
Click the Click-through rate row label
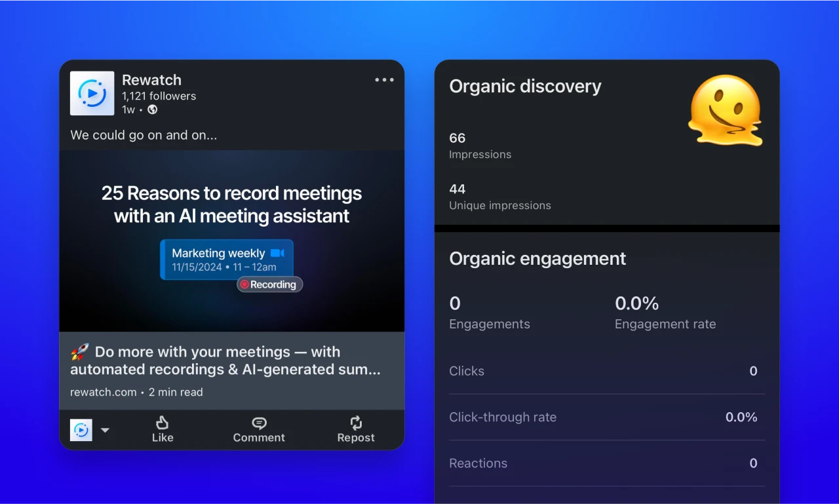[x=503, y=417]
